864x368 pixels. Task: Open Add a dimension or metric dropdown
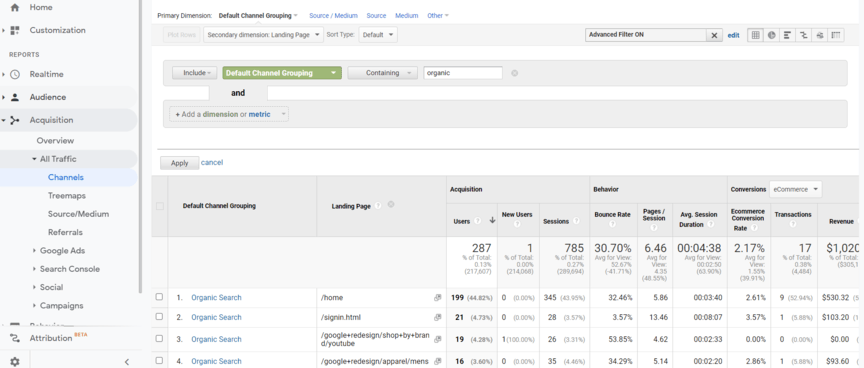click(x=229, y=114)
